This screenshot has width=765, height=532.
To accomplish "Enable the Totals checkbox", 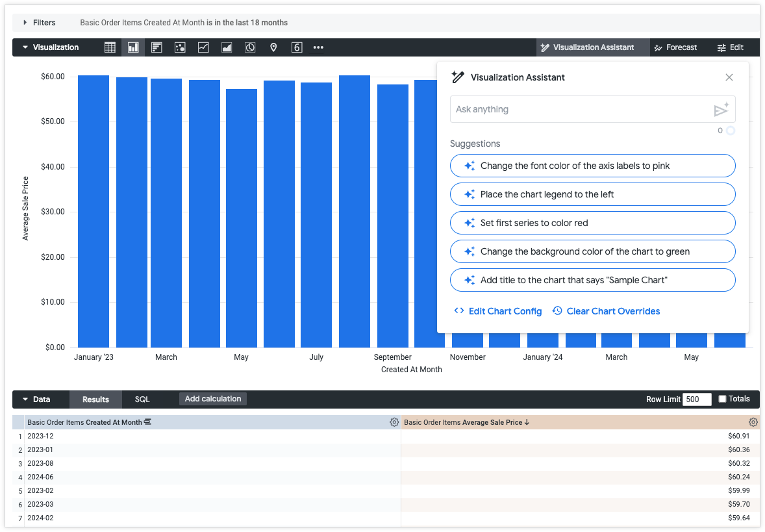I will click(723, 399).
